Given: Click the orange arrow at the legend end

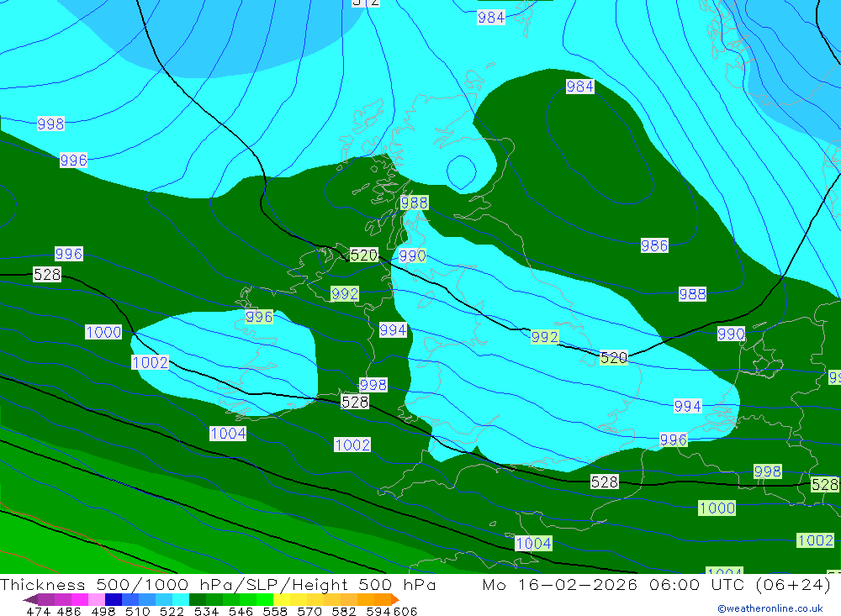Looking at the screenshot, I should click(395, 599).
